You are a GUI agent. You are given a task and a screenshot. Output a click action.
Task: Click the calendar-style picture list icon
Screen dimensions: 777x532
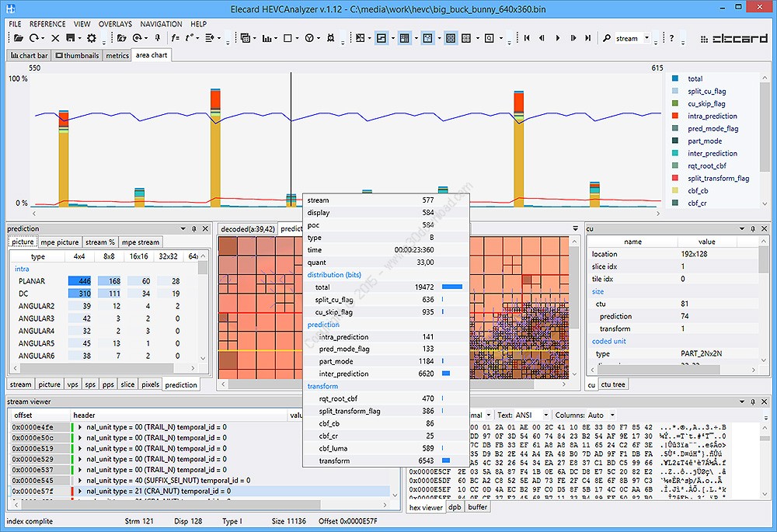click(x=245, y=38)
